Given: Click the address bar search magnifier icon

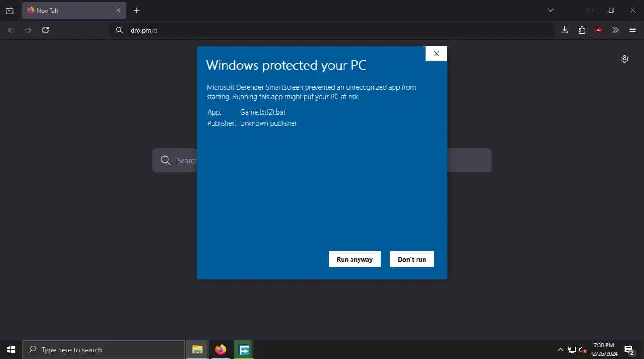Looking at the screenshot, I should click(x=119, y=30).
